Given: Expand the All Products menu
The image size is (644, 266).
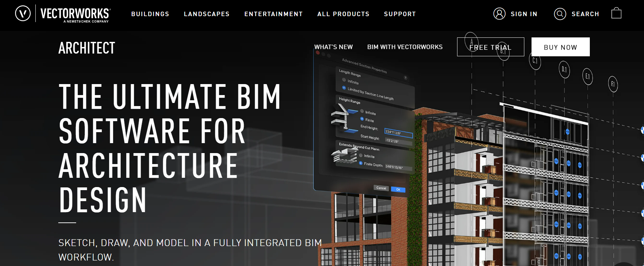Looking at the screenshot, I should [343, 14].
